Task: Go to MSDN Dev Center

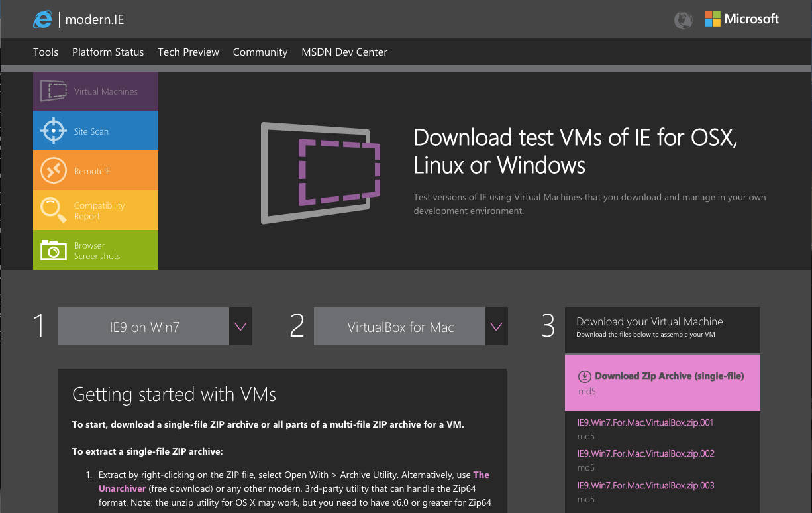Action: [344, 52]
